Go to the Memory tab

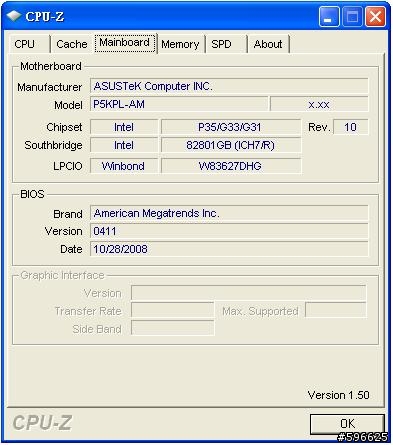[180, 44]
